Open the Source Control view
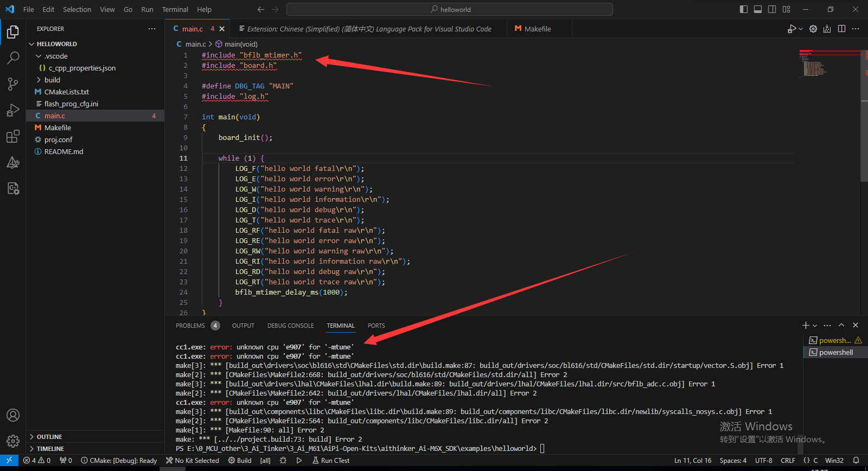This screenshot has height=471, width=868. pyautogui.click(x=13, y=84)
